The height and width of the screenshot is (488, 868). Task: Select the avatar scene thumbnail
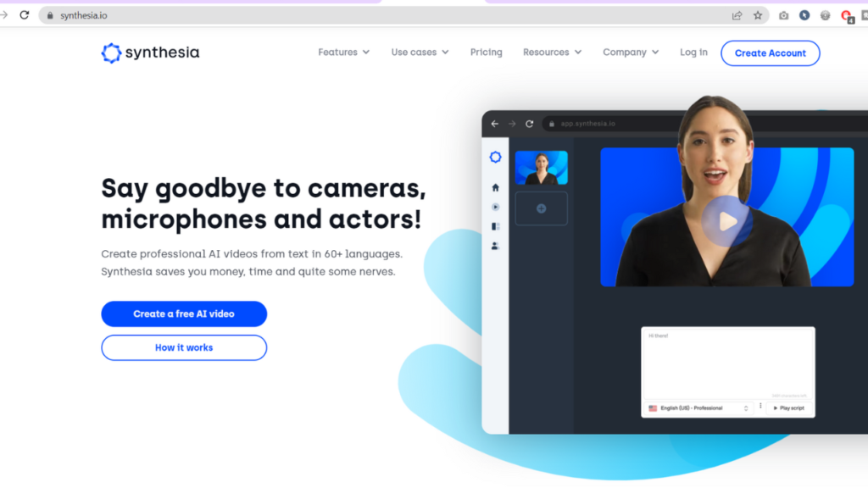point(542,168)
